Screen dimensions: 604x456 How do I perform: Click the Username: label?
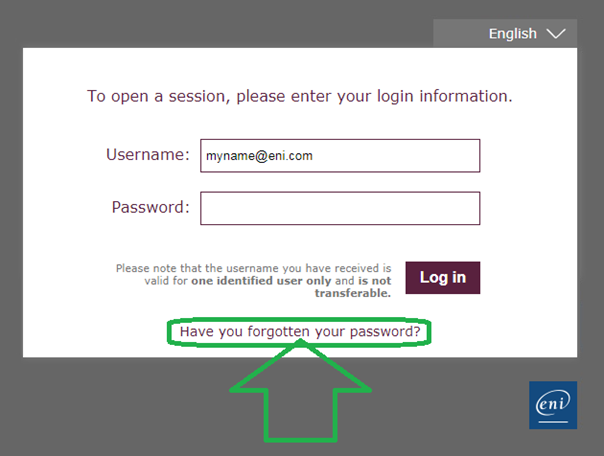coord(148,154)
